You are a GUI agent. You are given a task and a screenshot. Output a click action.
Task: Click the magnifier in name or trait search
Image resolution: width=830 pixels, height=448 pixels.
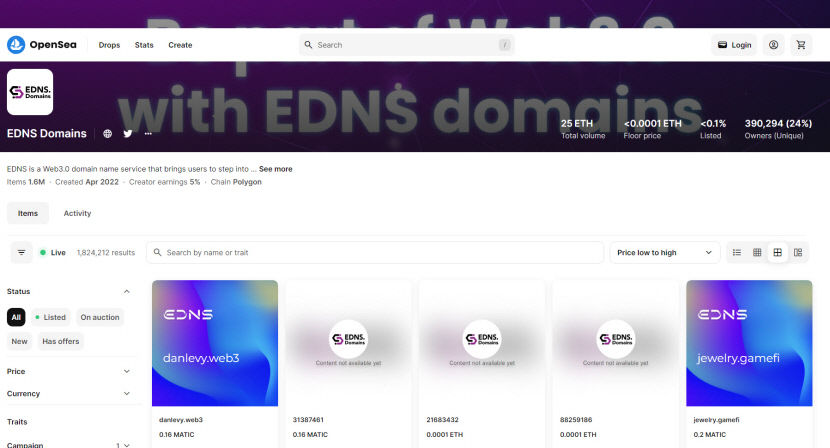tap(157, 253)
